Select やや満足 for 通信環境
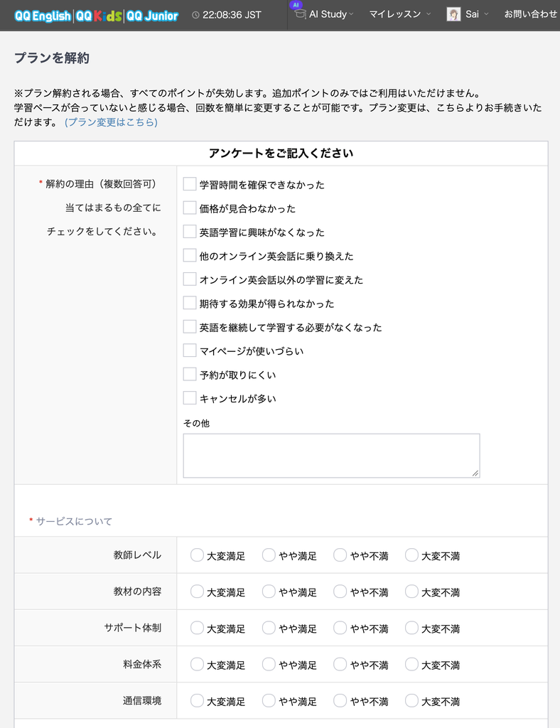560x728 pixels. click(269, 700)
